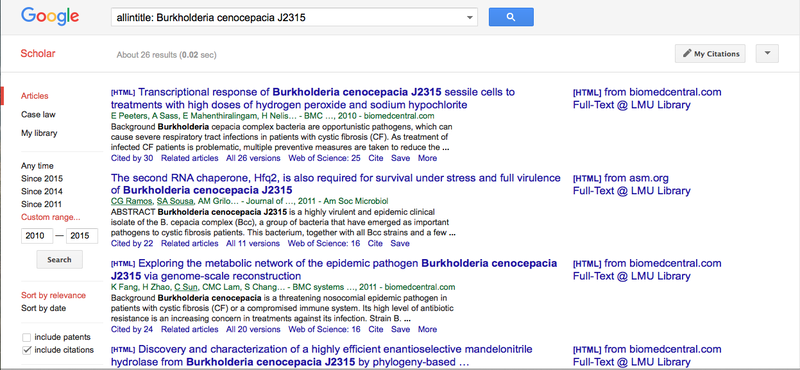Choose Sort by relevance
Screen dimensions: 800x370
click(54, 295)
